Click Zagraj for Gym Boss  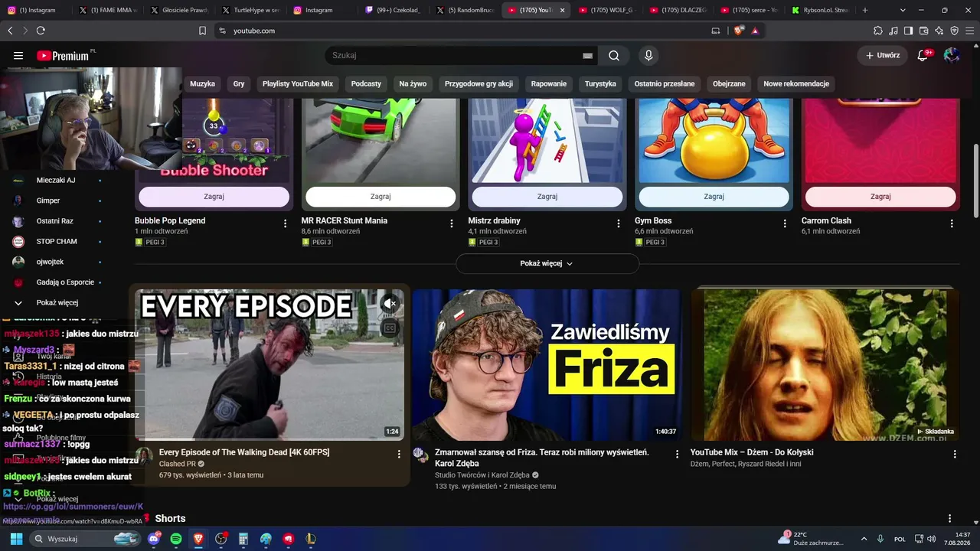[x=714, y=197]
